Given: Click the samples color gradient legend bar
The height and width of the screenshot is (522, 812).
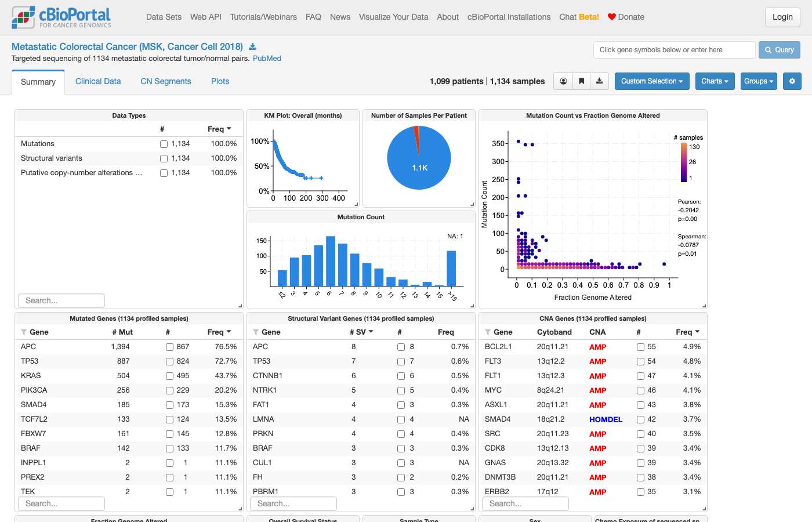Looking at the screenshot, I should 684,162.
